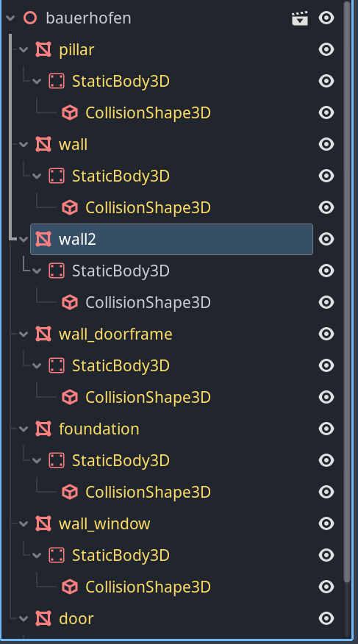Select CollisionShape3D under wall2
Image resolution: width=358 pixels, height=644 pixels.
tap(148, 302)
